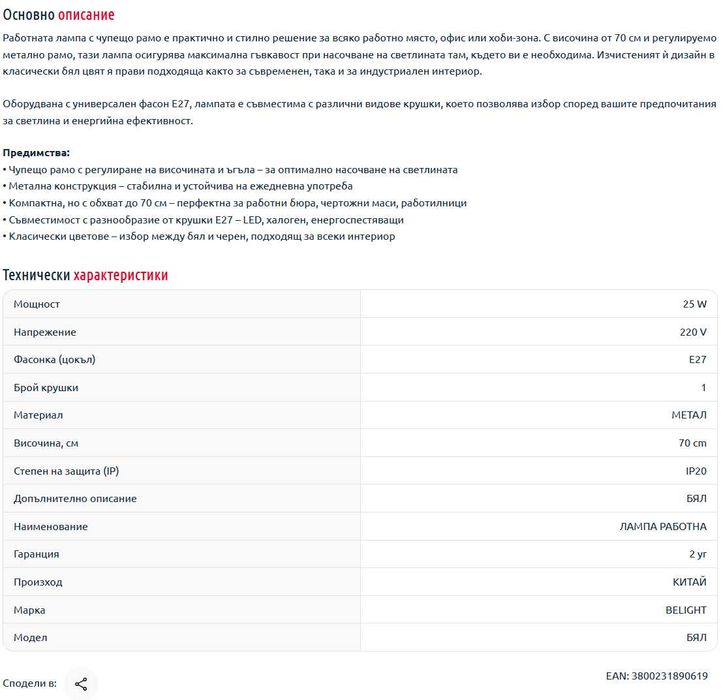The width and height of the screenshot is (723, 700).
Task: Click the Технически характеристики heading
Action: pos(85,275)
